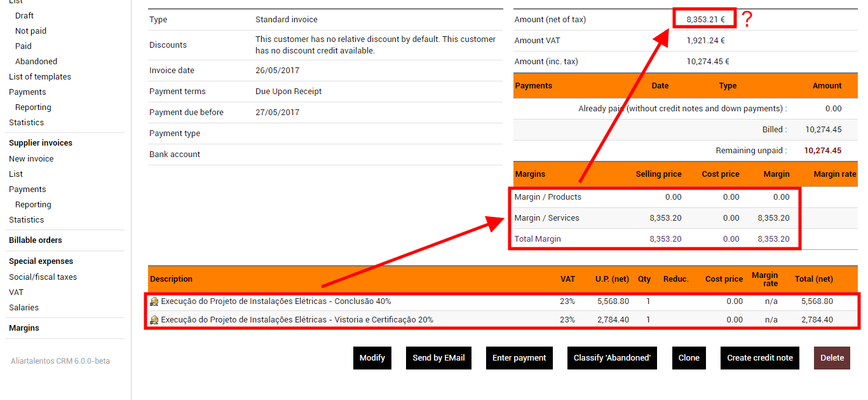Open invoice Statistics
The image size is (868, 400).
tap(26, 122)
